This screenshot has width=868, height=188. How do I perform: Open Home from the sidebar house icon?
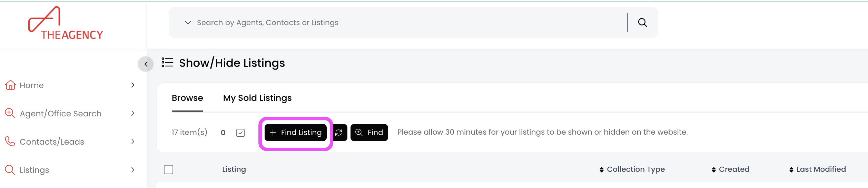pos(10,85)
